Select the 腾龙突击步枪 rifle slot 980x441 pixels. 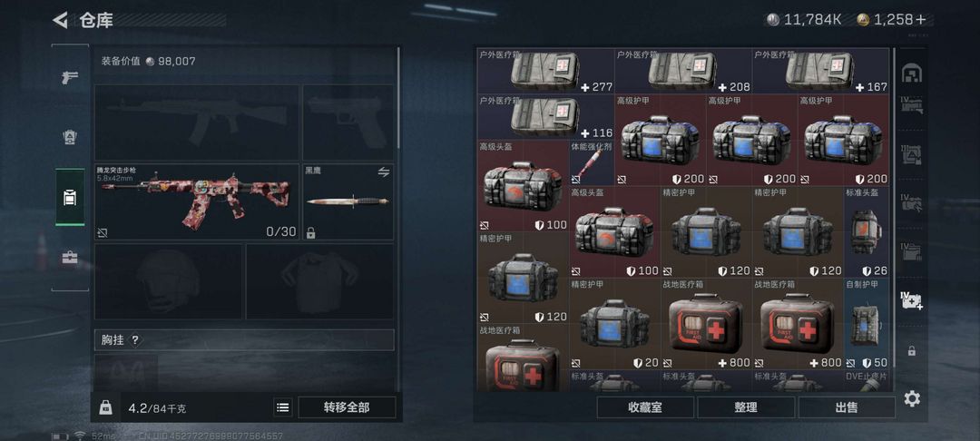(x=197, y=201)
